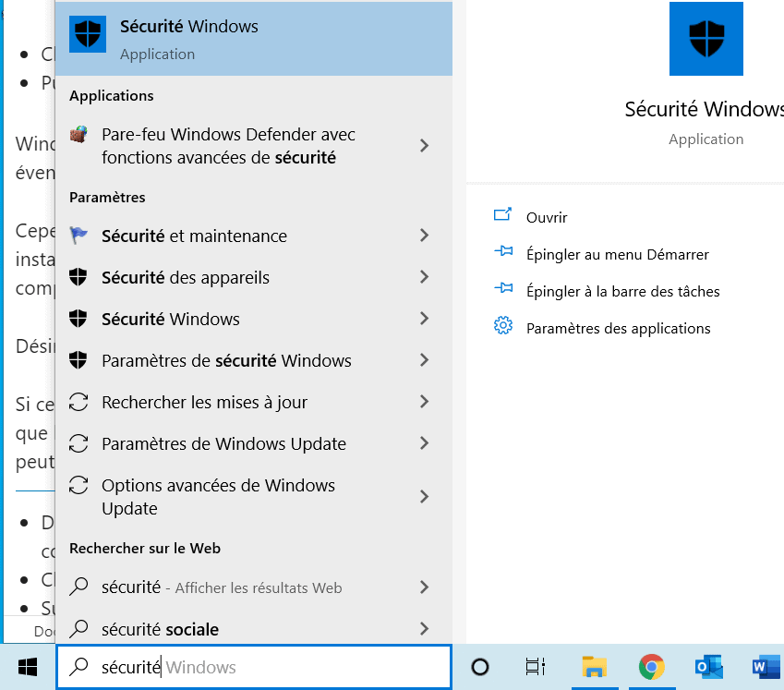784x690 pixels.
Task: Click the shield icon beside Paramètres de sécurité Windows
Action: click(x=78, y=359)
